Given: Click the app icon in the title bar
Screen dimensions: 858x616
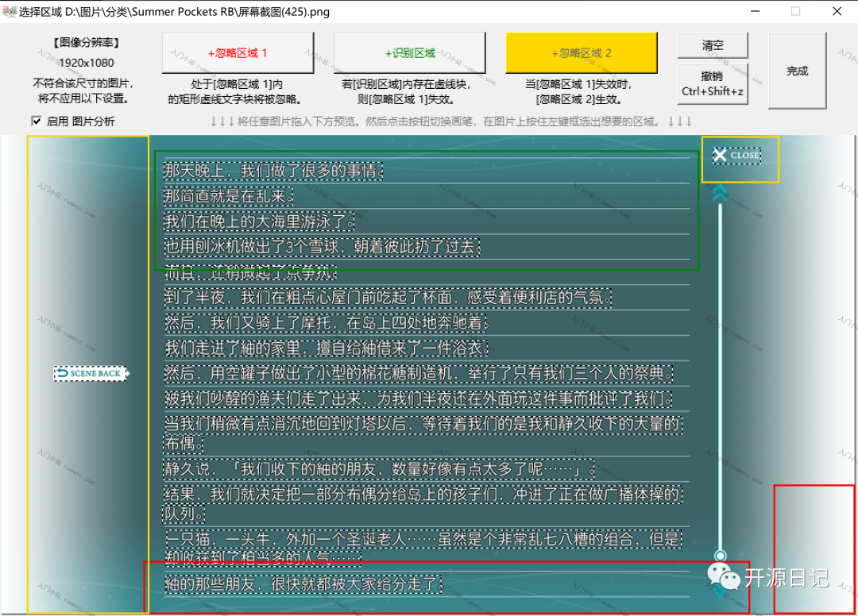Looking at the screenshot, I should [10, 12].
